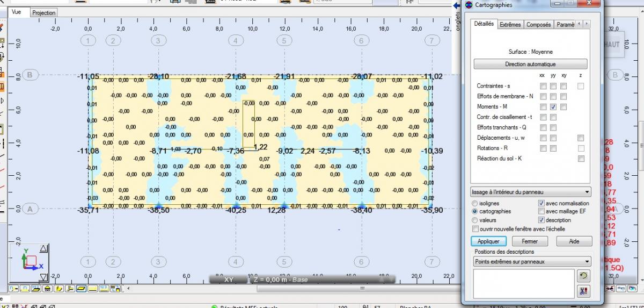The width and height of the screenshot is (644, 308).
Task: Select the highlighted panel display icon
Action: pyautogui.click(x=81, y=289)
